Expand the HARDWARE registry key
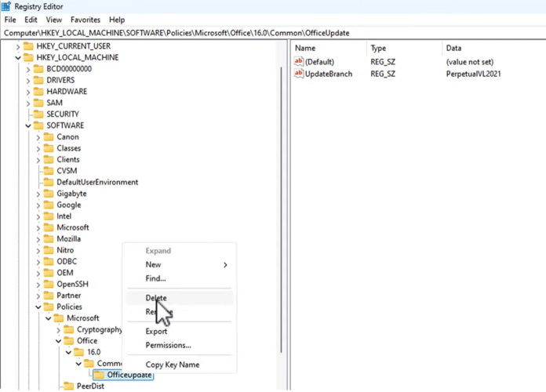The image size is (546, 392). tap(29, 92)
